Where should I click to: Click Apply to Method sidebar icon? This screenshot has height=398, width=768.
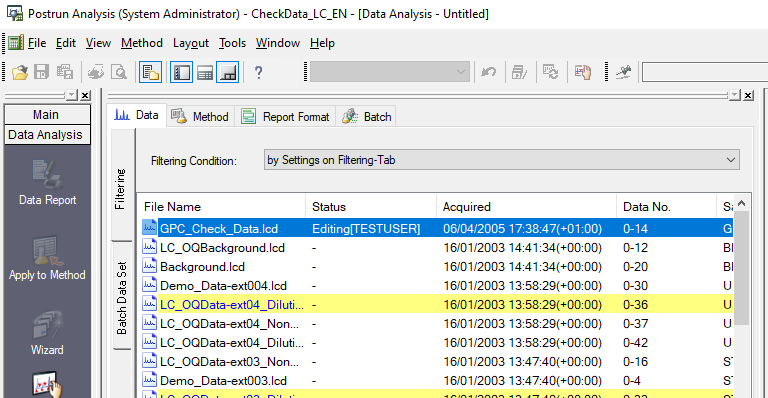point(47,258)
